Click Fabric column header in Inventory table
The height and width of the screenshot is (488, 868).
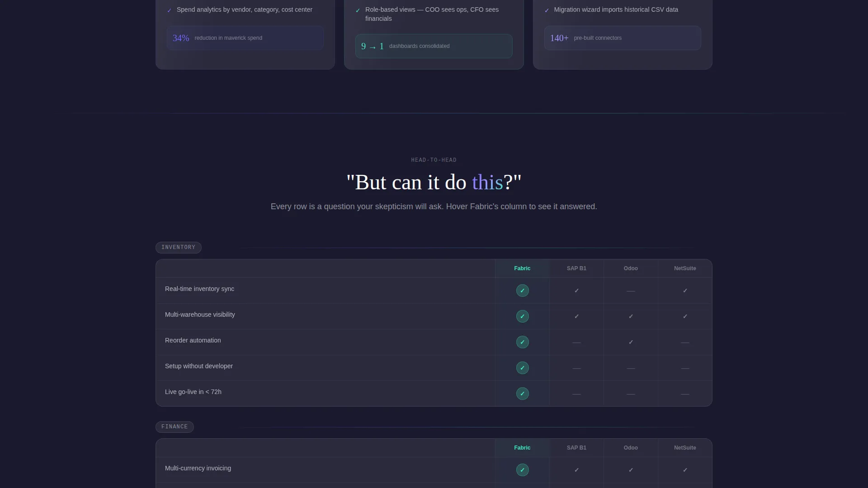click(522, 268)
